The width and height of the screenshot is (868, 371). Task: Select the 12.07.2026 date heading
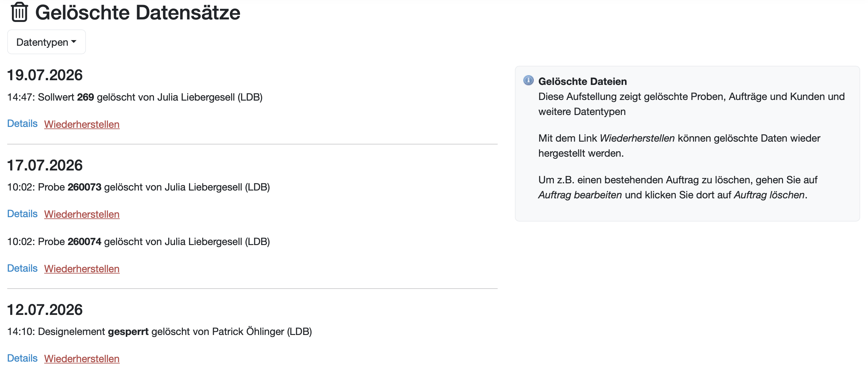[x=45, y=310]
